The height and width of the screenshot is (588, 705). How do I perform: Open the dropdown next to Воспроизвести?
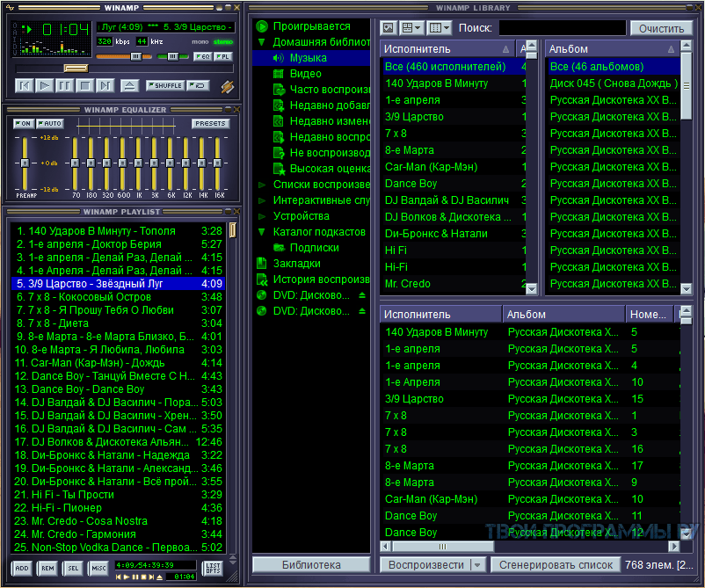coord(479,565)
